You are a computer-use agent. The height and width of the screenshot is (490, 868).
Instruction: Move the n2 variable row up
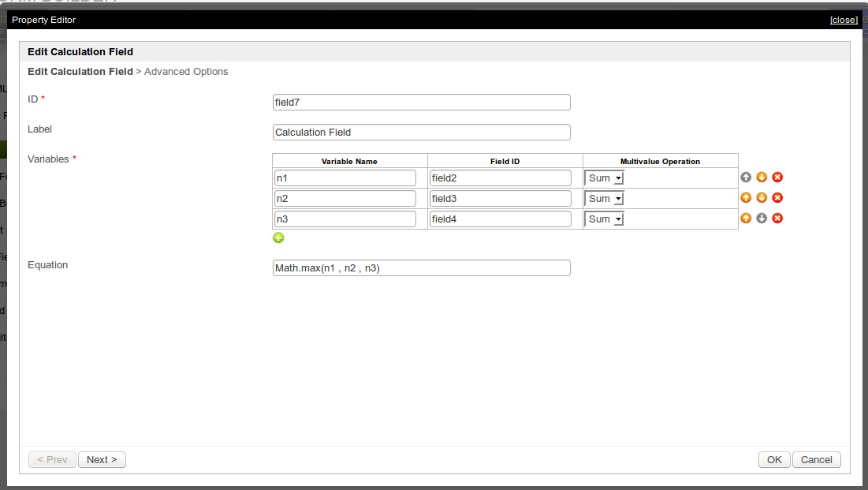(x=746, y=198)
